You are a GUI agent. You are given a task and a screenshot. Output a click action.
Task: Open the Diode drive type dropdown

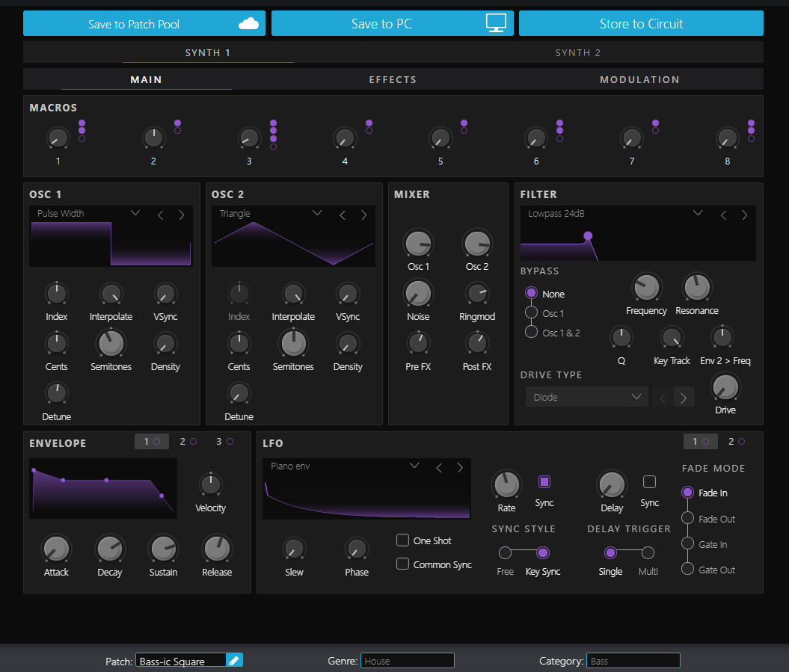tap(587, 398)
